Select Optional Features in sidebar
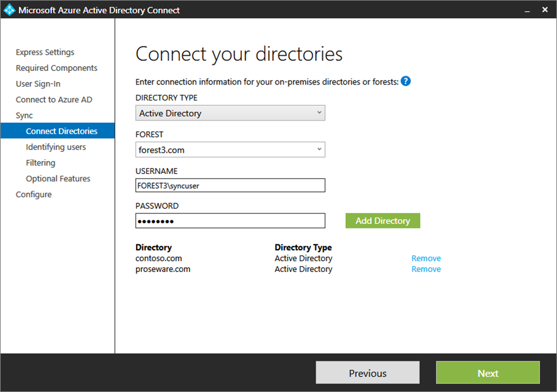This screenshot has height=392, width=557. (58, 179)
